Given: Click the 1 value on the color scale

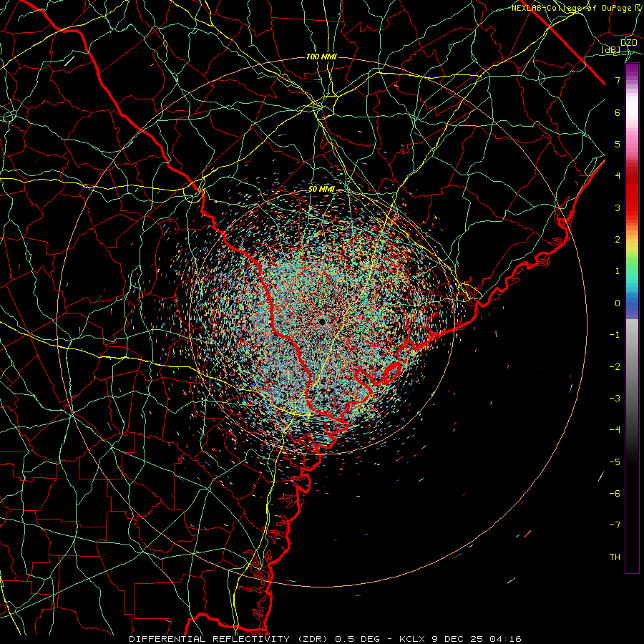Looking at the screenshot, I should coord(618,271).
